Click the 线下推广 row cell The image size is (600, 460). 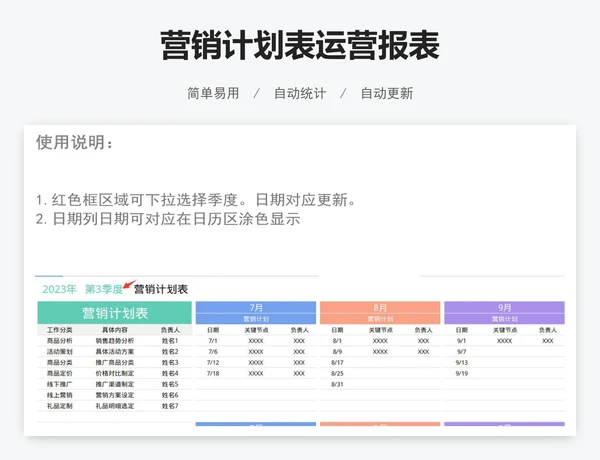coord(60,384)
